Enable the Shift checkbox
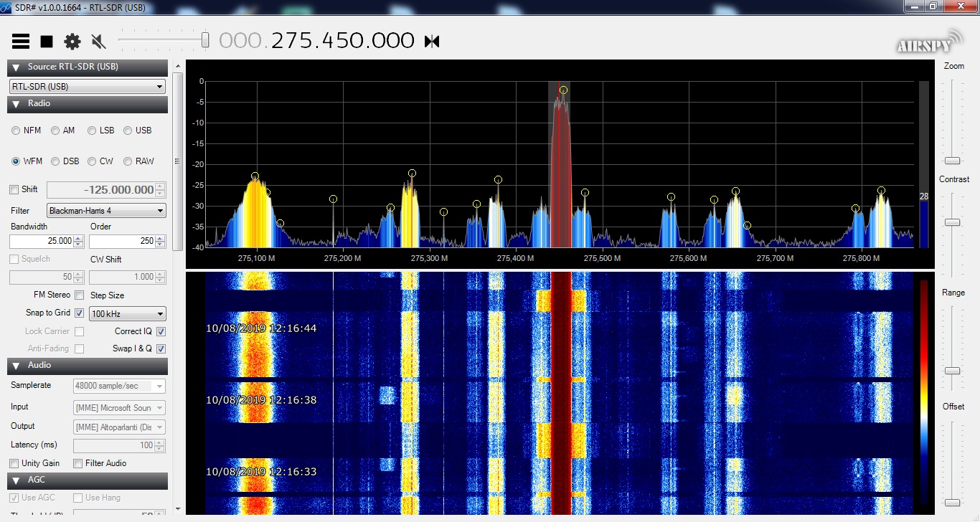This screenshot has width=980, height=522. [12, 189]
